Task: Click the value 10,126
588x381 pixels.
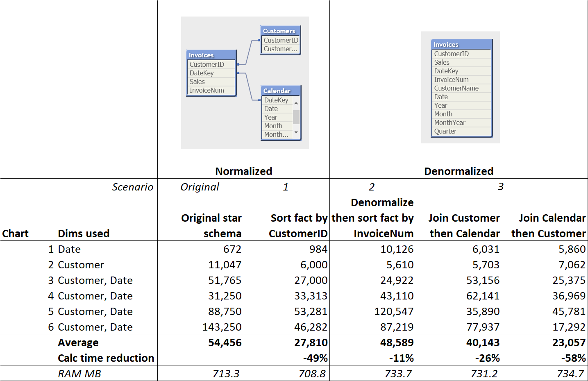Action: click(x=397, y=249)
